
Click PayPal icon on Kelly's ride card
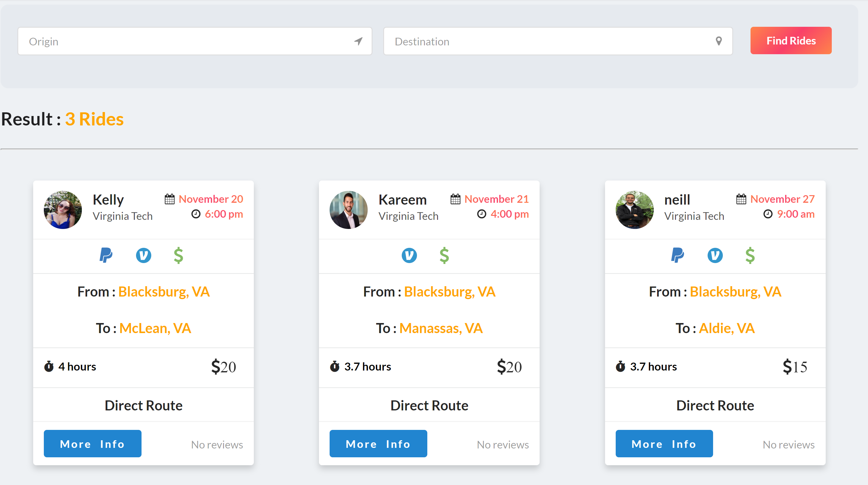(106, 255)
